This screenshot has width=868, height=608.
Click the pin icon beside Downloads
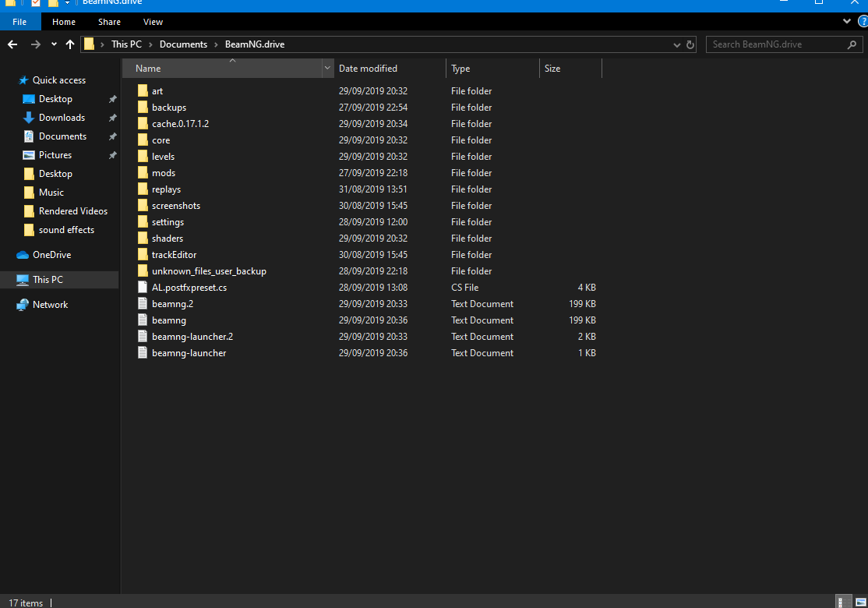(112, 118)
